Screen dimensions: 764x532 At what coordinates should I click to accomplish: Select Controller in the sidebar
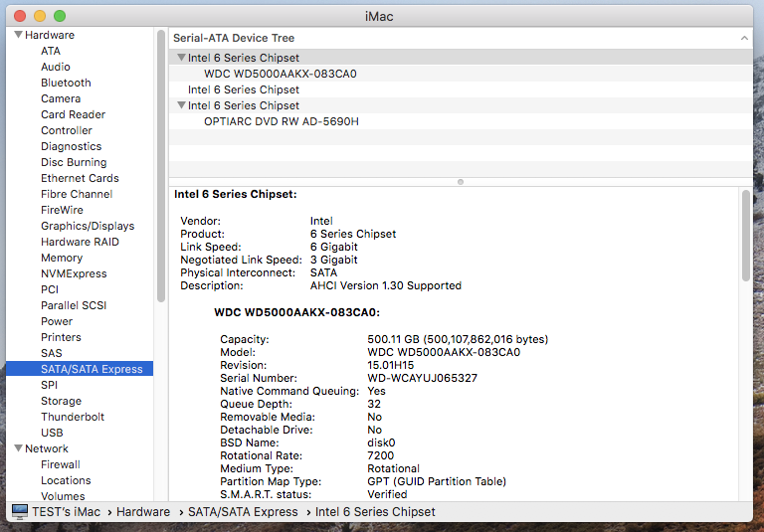[67, 130]
